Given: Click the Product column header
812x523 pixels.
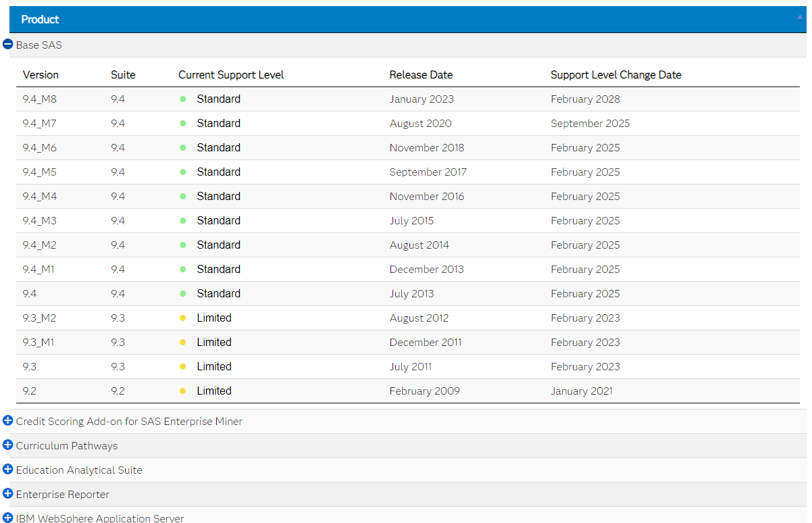Looking at the screenshot, I should coord(41,20).
